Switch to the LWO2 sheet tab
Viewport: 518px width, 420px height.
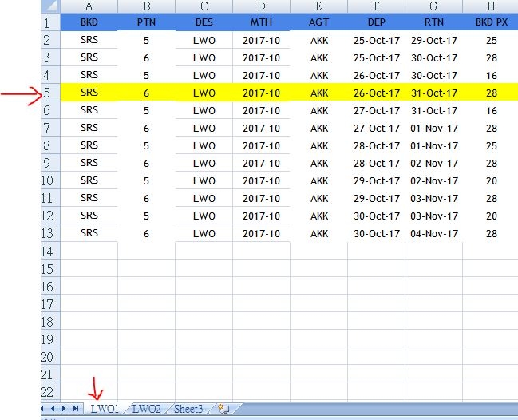(146, 409)
